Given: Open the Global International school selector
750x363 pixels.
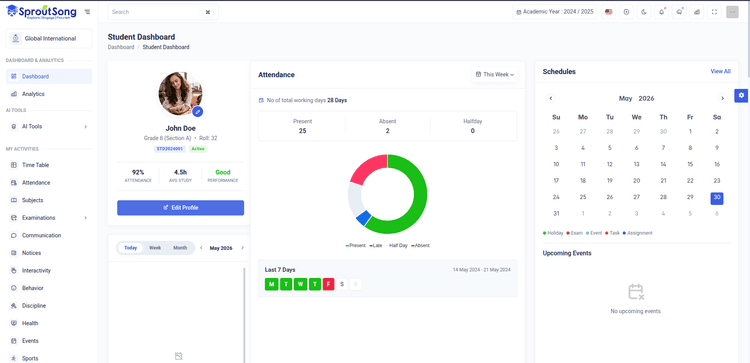Looking at the screenshot, I should [49, 39].
